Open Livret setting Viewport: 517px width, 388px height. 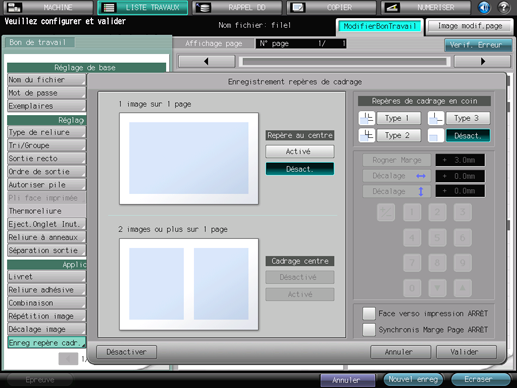point(47,277)
